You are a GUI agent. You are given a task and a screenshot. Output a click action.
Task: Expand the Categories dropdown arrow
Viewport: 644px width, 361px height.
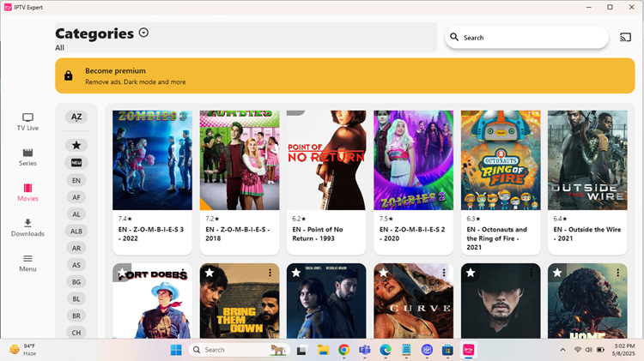(x=143, y=33)
